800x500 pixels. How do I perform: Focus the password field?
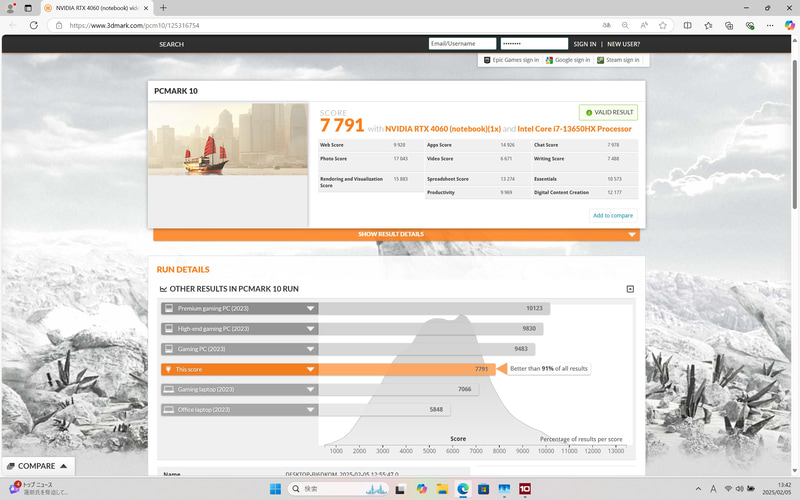(534, 44)
